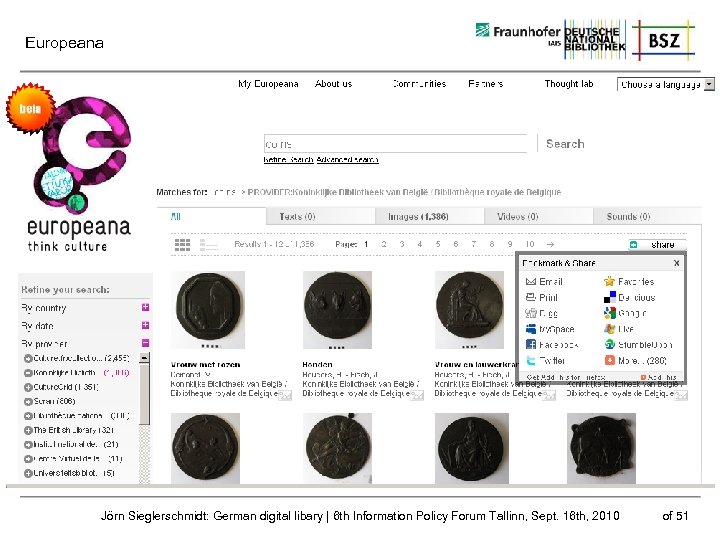Open Honden medal thumbnail
720x540 pixels.
pos(338,310)
